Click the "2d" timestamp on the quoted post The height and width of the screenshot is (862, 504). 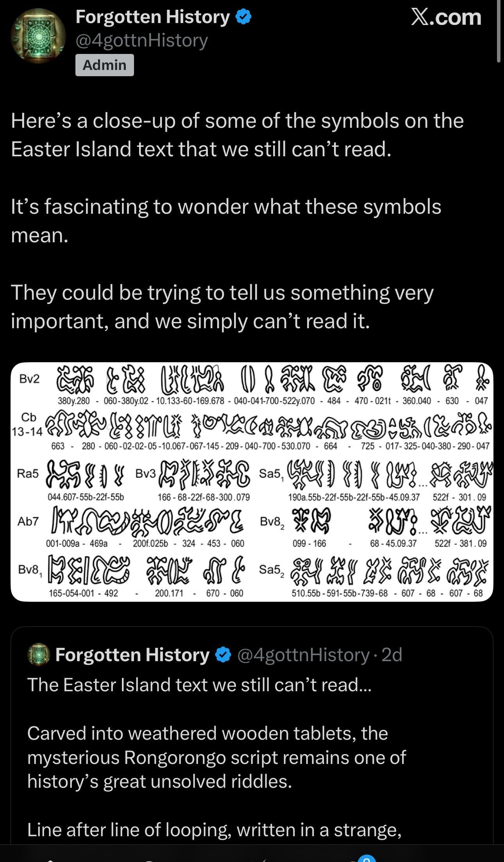[x=392, y=655]
